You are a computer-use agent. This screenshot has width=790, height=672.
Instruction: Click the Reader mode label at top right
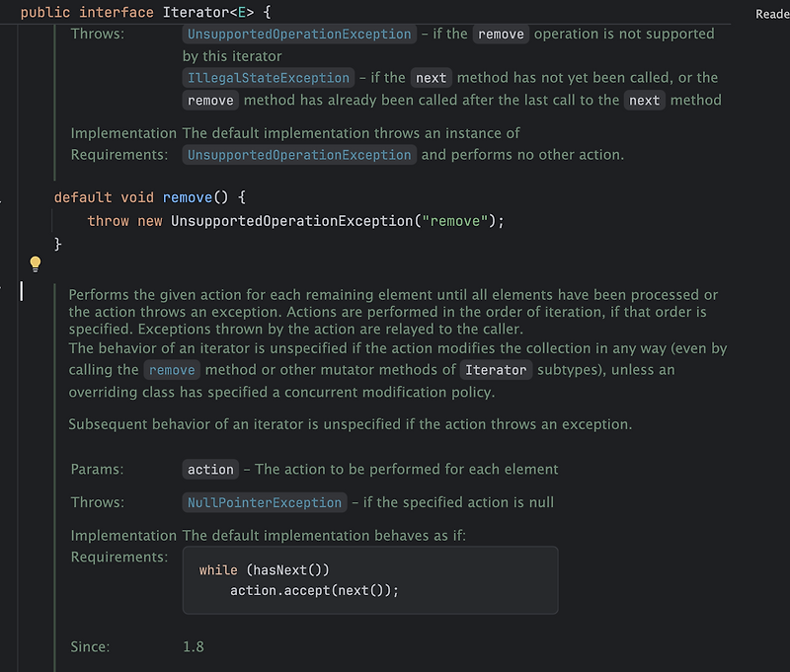pos(772,14)
